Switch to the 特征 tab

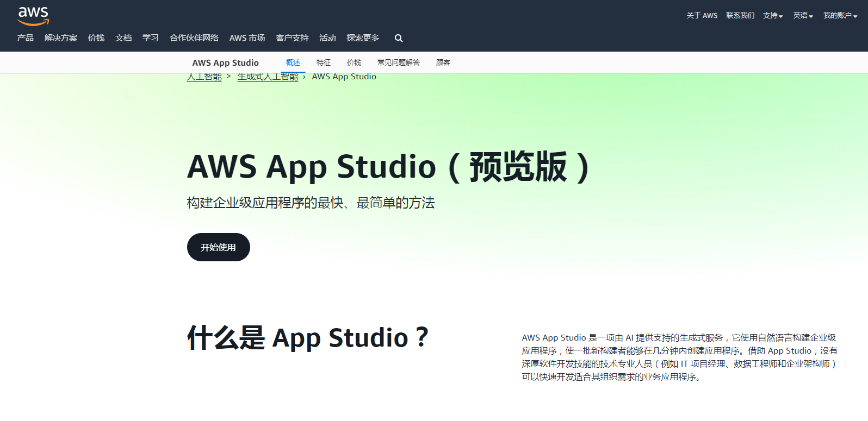pos(324,63)
